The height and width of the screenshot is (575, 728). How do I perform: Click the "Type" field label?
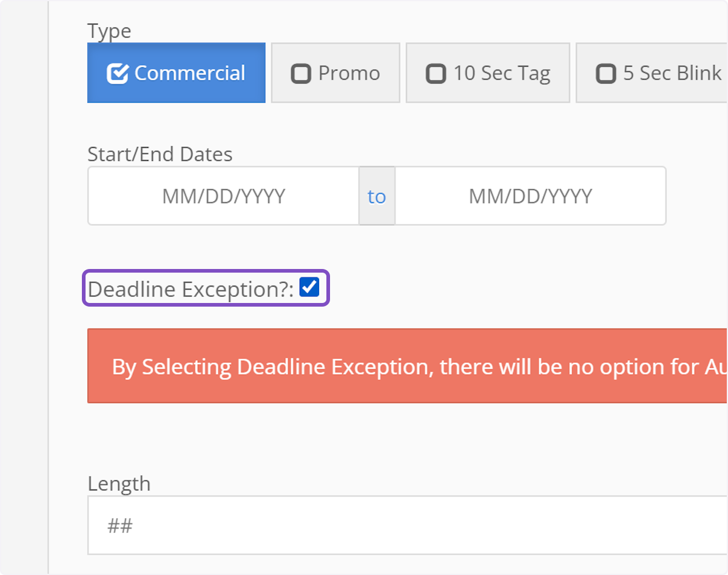pyautogui.click(x=109, y=31)
